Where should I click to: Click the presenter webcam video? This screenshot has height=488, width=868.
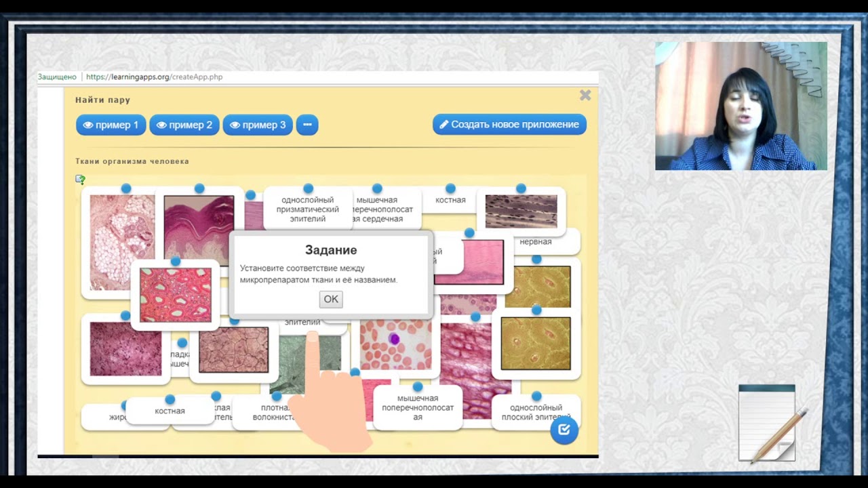[x=741, y=106]
